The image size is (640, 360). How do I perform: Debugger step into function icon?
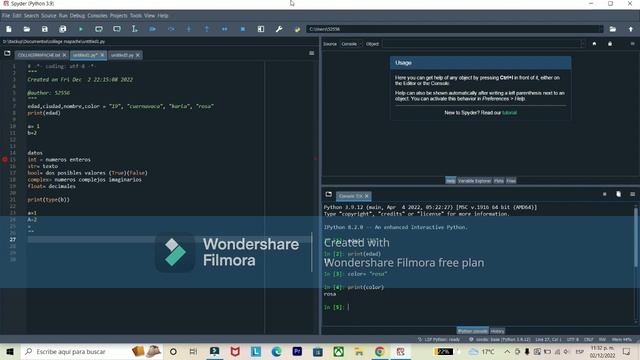[x=189, y=29]
